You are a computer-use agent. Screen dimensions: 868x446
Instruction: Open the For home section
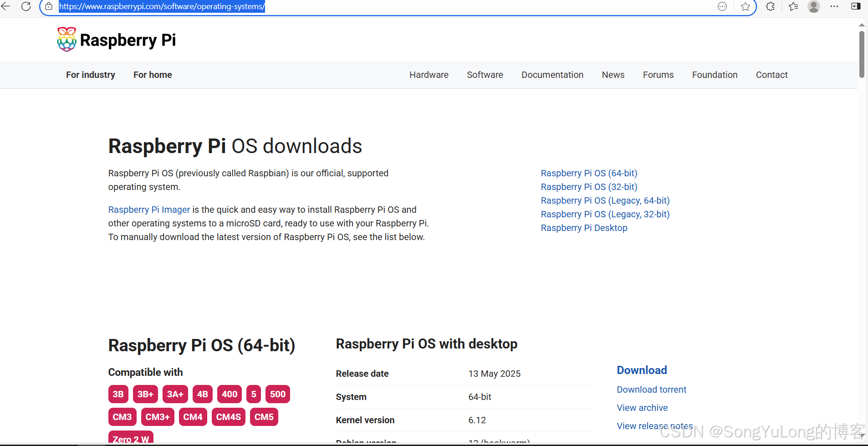tap(153, 75)
